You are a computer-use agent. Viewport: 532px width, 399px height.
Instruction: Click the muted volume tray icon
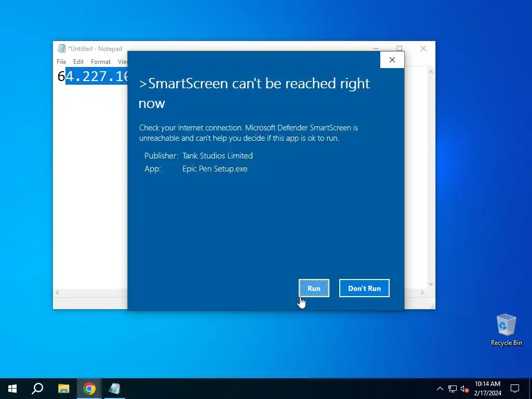click(x=464, y=389)
